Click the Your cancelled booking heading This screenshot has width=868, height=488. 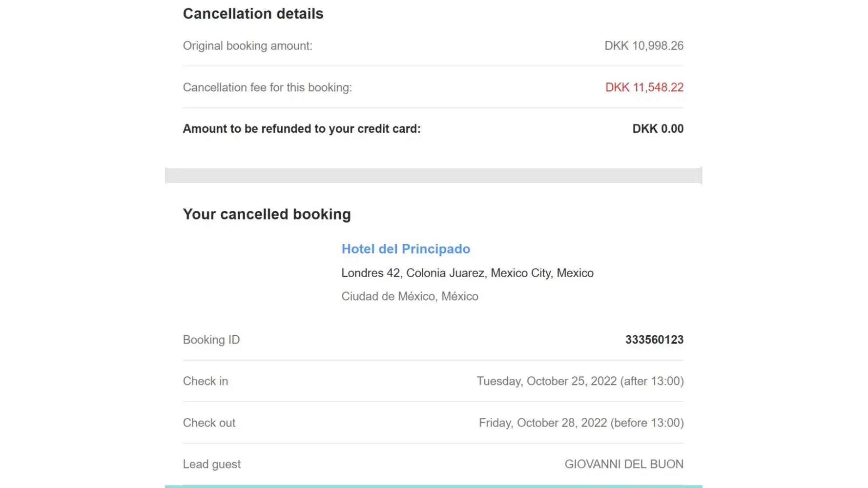[x=267, y=214]
